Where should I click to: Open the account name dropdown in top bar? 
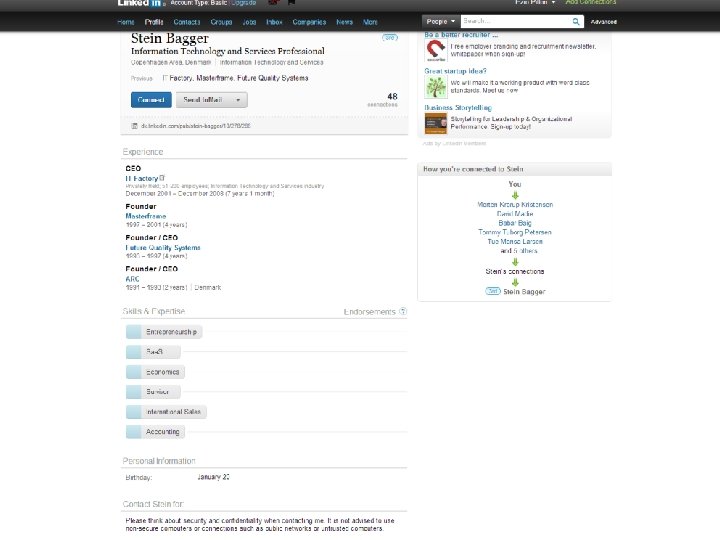pyautogui.click(x=535, y=2)
